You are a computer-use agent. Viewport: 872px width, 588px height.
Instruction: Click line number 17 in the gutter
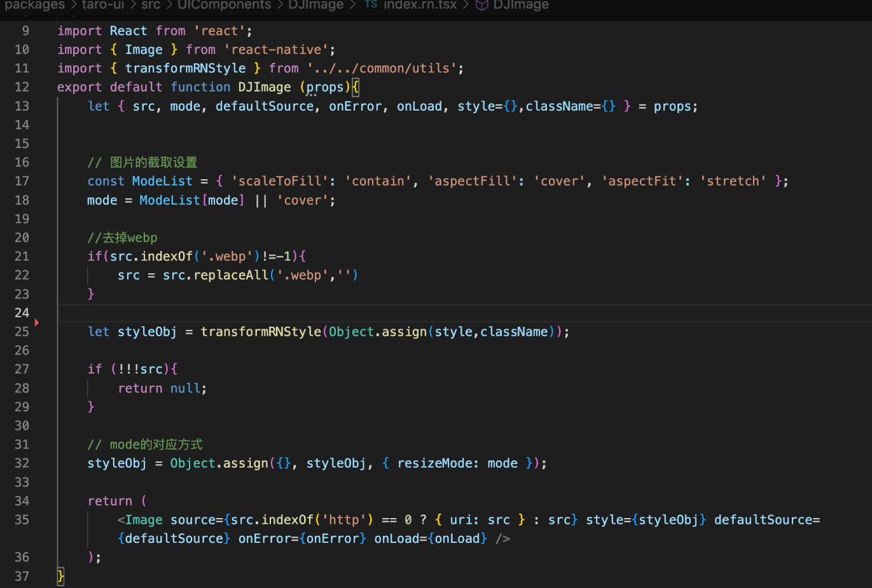tap(22, 181)
